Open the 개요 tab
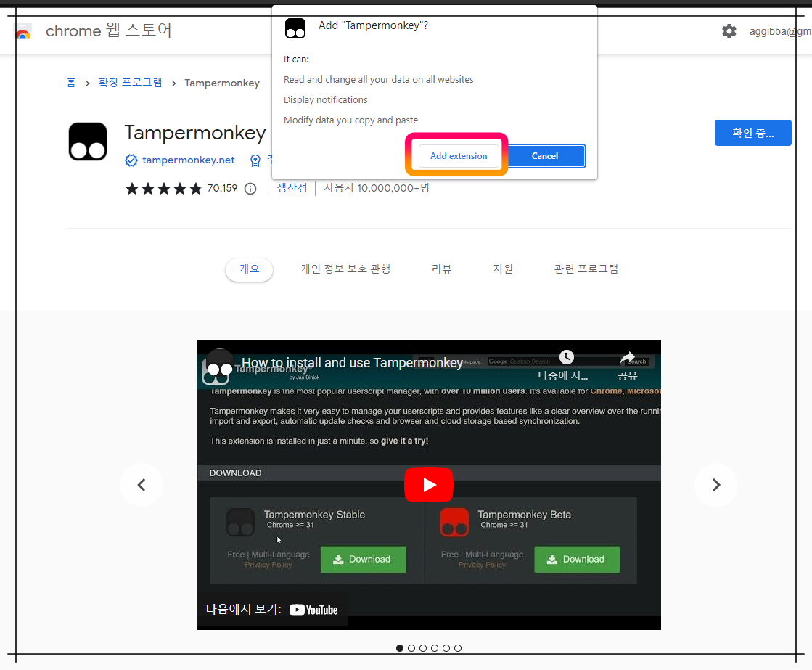Viewport: 812px width, 670px height. pyautogui.click(x=249, y=269)
